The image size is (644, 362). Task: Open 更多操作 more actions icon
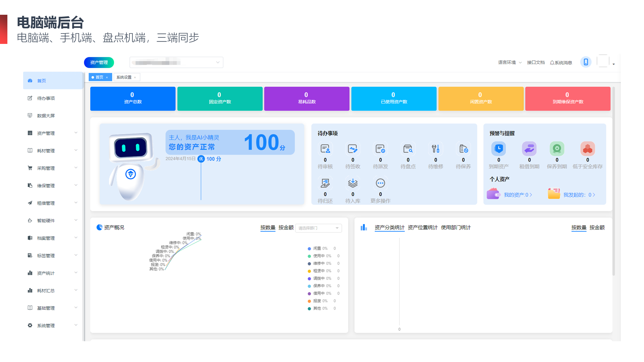point(380,183)
